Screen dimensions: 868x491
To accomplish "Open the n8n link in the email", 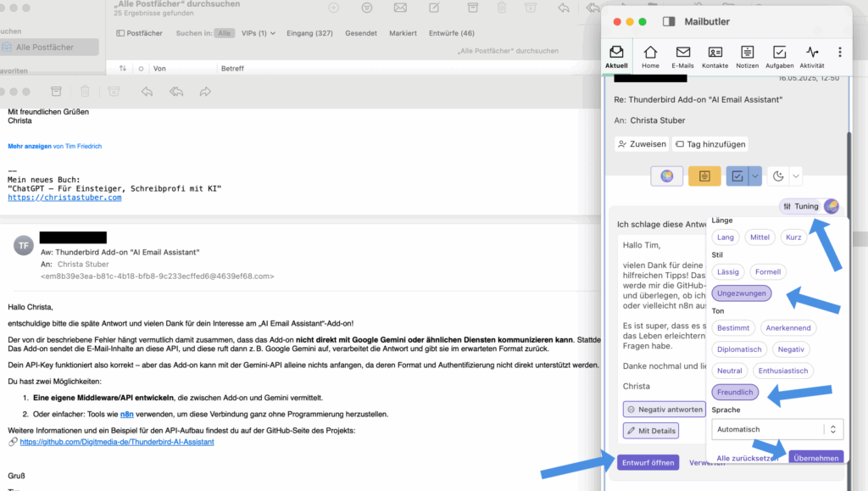I will point(127,414).
